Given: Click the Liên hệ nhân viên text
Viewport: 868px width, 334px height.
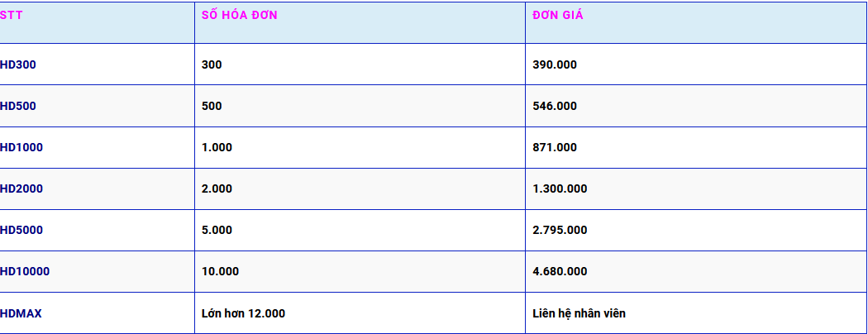Looking at the screenshot, I should point(579,313).
